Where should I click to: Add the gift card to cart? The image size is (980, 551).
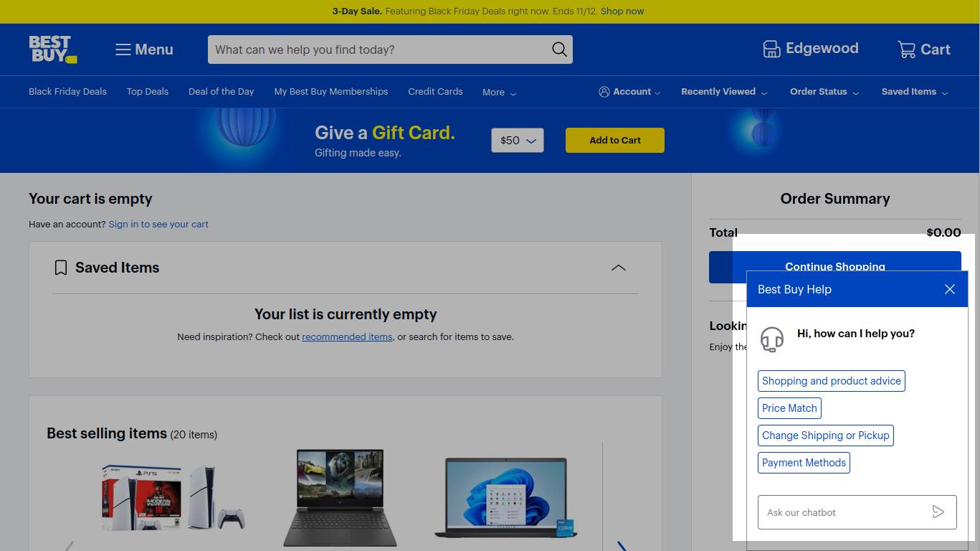[615, 141]
